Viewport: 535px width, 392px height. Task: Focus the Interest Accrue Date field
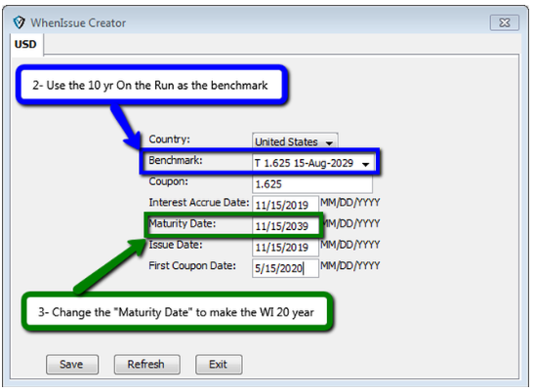coord(285,205)
